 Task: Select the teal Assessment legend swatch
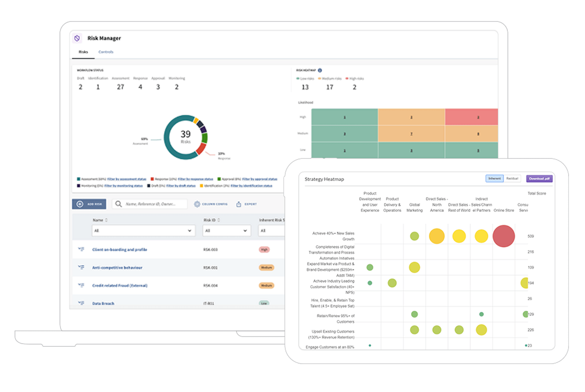78,179
